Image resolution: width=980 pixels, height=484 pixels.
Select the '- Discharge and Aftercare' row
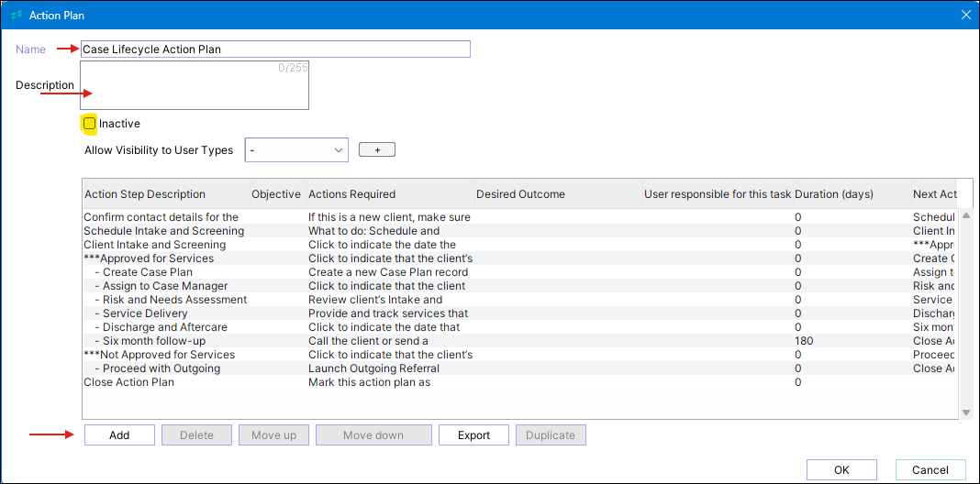pyautogui.click(x=519, y=327)
